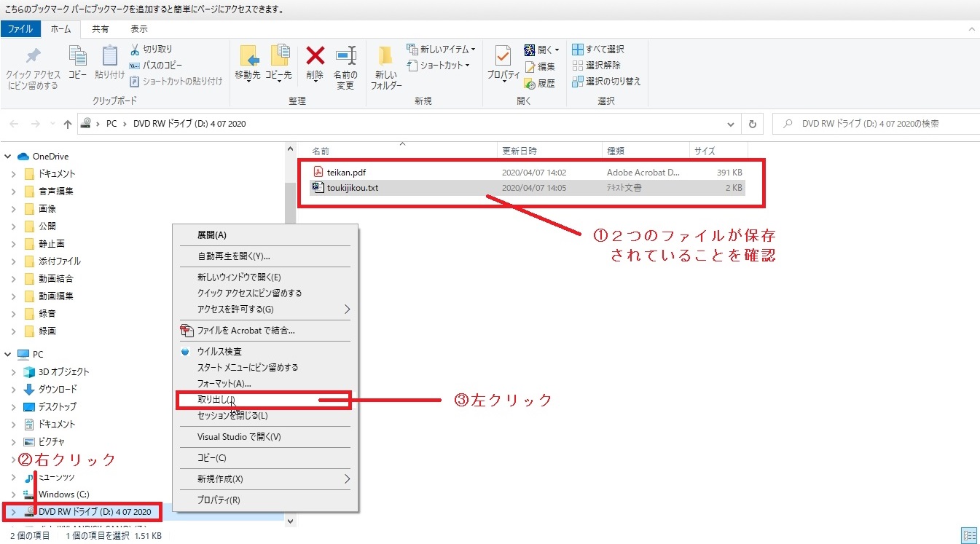
Task: Click refresh icon beside address bar
Action: (753, 124)
